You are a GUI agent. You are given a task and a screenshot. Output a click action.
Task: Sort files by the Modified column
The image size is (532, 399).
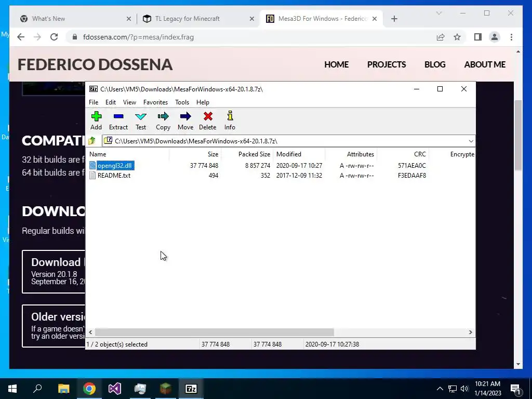(x=299, y=154)
